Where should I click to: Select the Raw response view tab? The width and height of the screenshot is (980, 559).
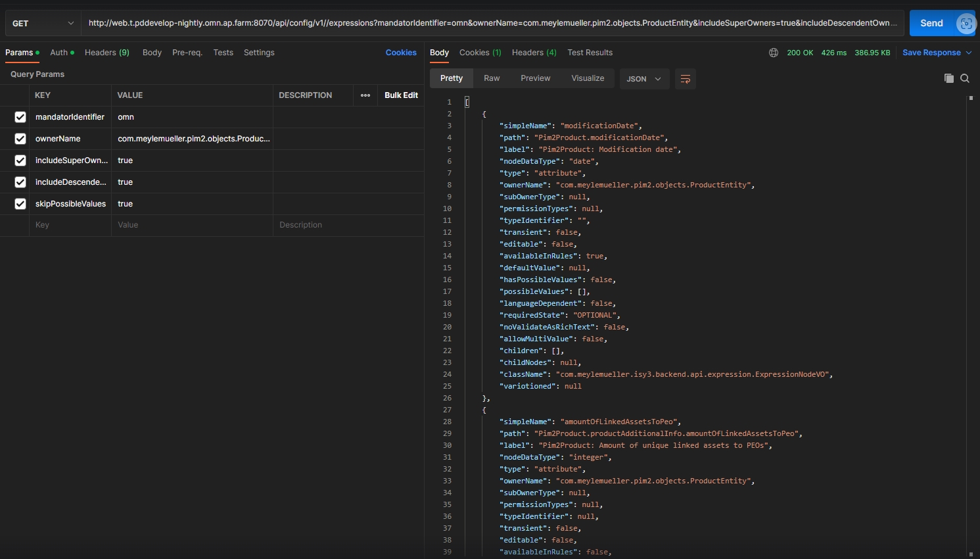492,78
